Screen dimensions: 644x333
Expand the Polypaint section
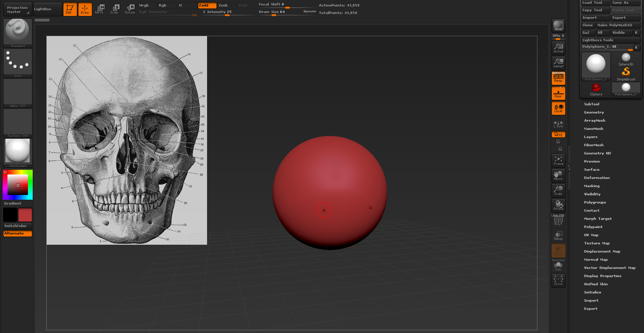(x=593, y=227)
